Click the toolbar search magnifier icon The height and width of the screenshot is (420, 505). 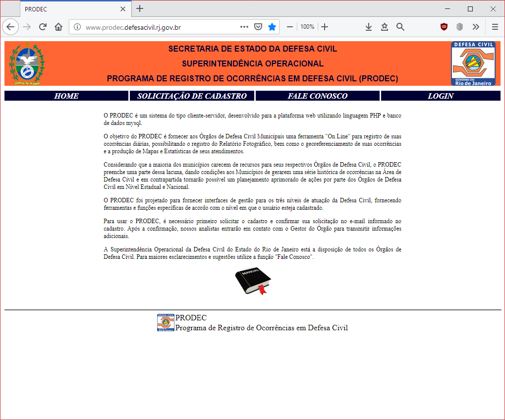pyautogui.click(x=400, y=27)
